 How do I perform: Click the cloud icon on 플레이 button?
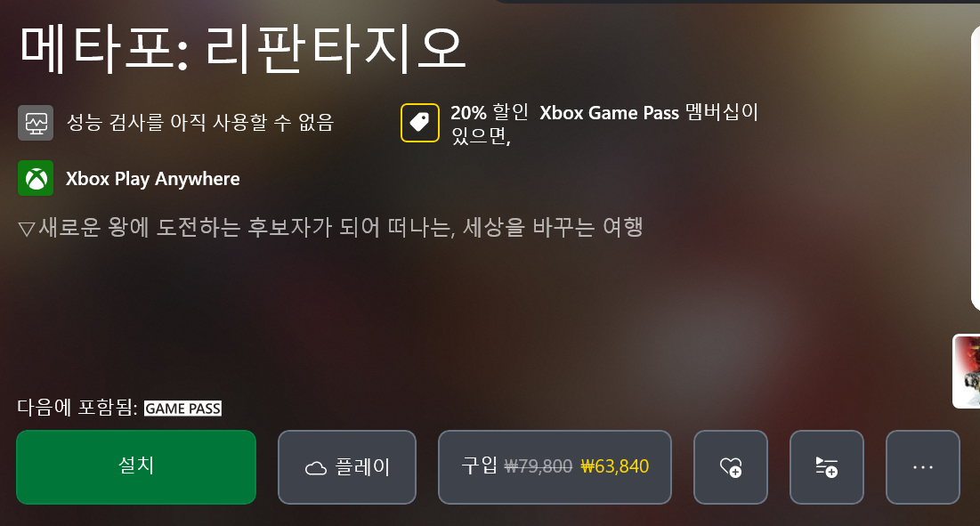[x=316, y=468]
